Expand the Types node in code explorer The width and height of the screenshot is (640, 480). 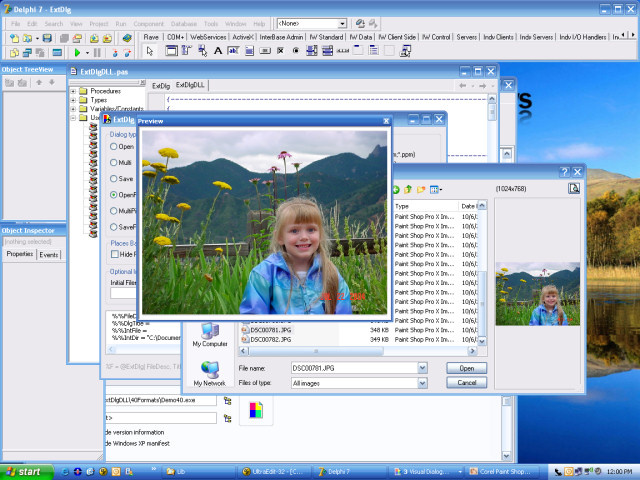point(73,100)
